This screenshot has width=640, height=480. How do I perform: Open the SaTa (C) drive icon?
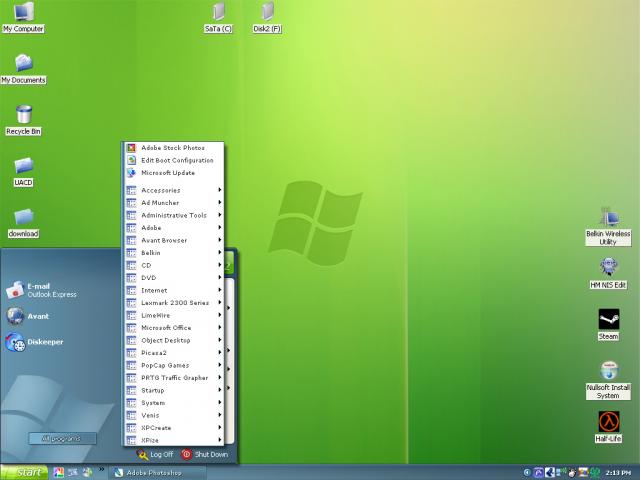pos(218,17)
